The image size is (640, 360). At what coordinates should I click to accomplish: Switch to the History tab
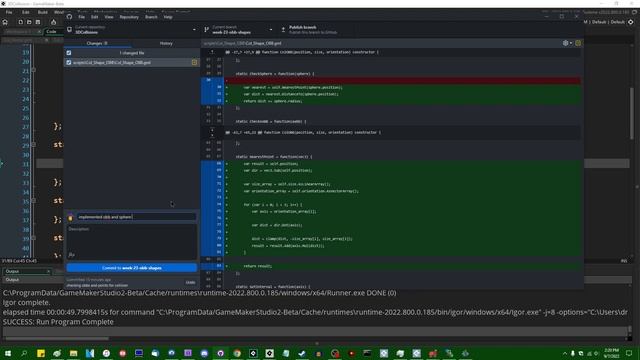point(166,43)
